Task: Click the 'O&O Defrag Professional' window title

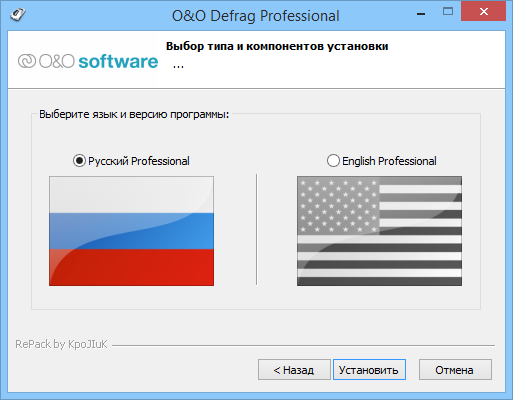Action: (x=256, y=16)
